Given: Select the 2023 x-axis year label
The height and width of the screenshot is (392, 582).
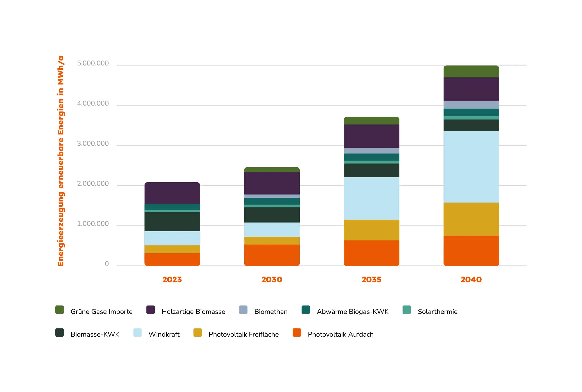Looking at the screenshot, I should pos(172,279).
